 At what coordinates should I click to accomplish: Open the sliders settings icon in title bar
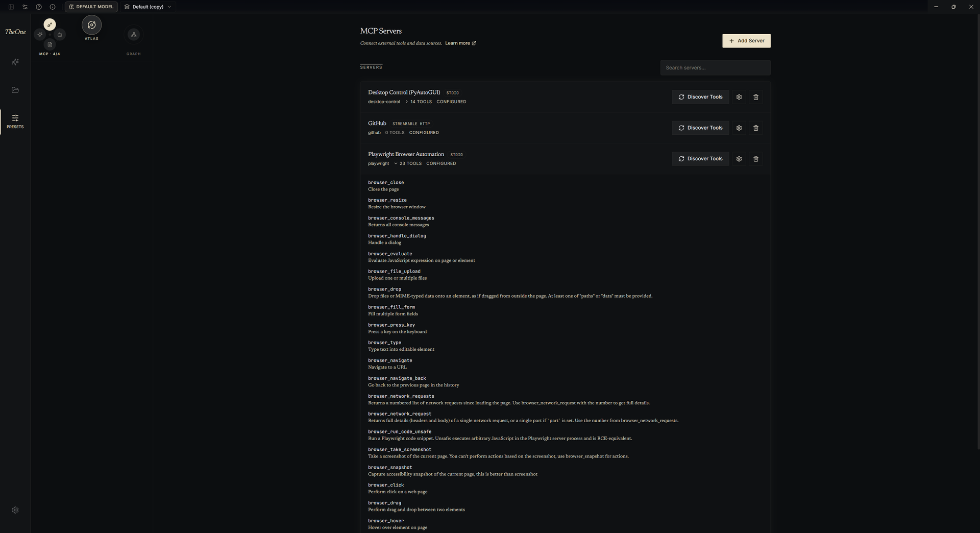click(25, 7)
